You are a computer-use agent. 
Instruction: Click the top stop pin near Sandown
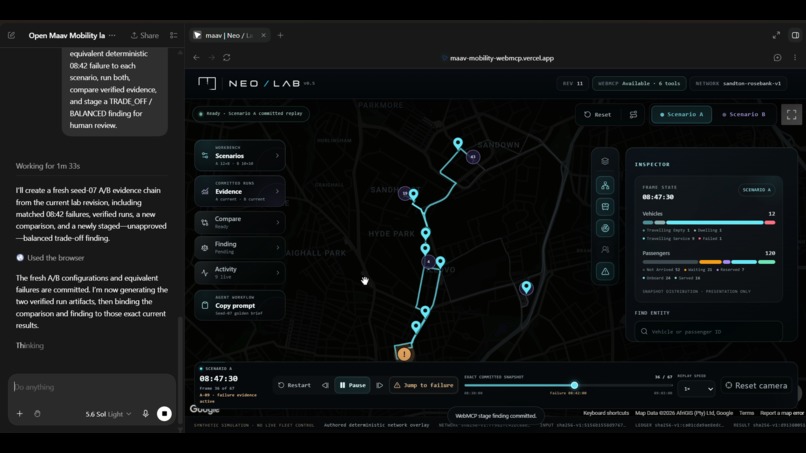[x=457, y=143]
